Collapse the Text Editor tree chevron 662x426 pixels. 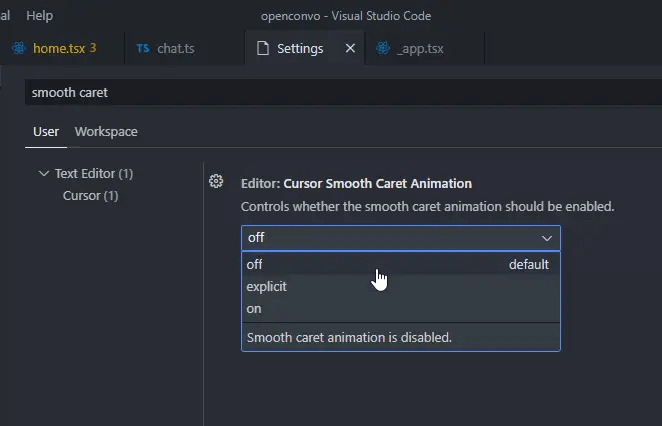click(43, 173)
